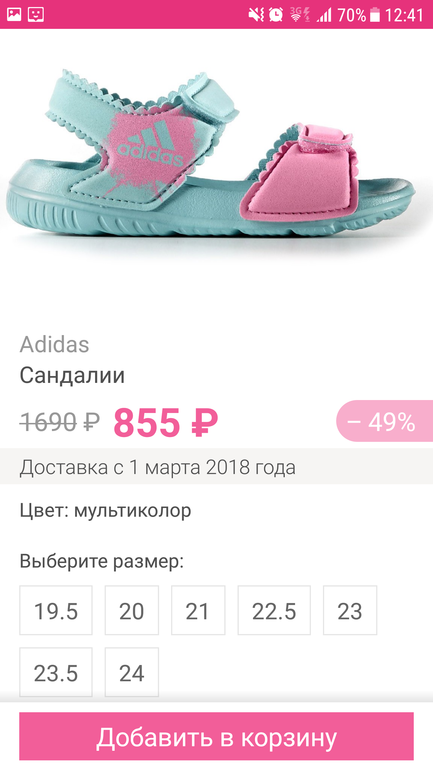Open the Adidas brand link

(54, 345)
